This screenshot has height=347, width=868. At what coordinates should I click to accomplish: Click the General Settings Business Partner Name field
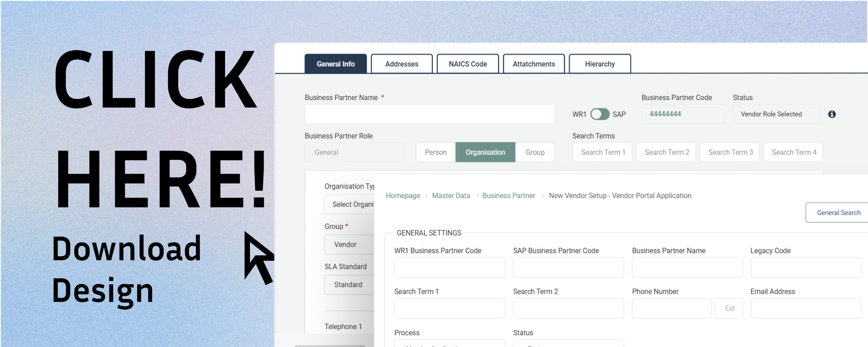687,268
